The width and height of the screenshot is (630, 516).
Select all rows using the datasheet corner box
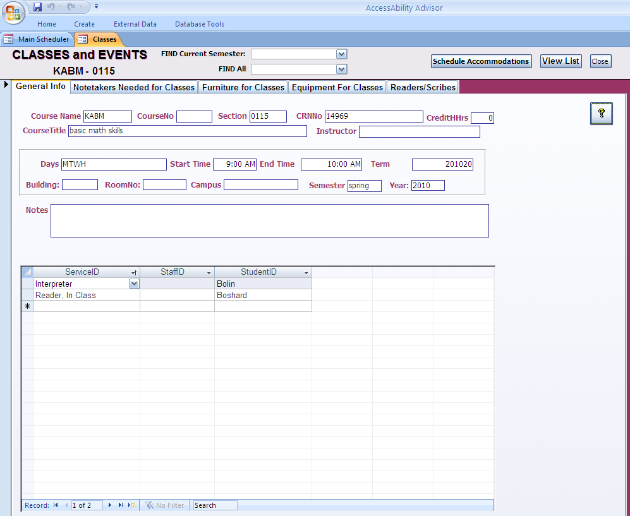(x=27, y=272)
